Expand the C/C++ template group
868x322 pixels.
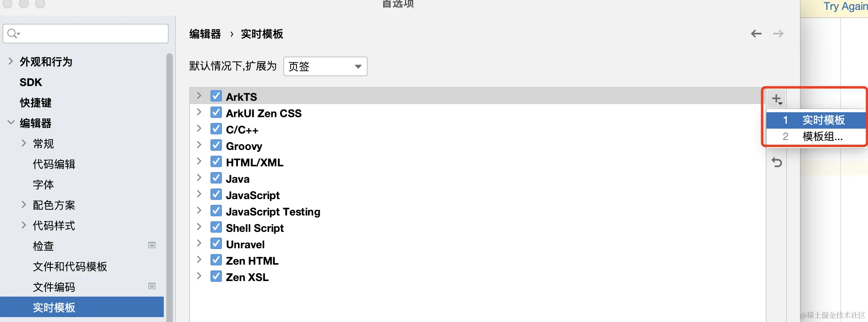click(x=199, y=129)
